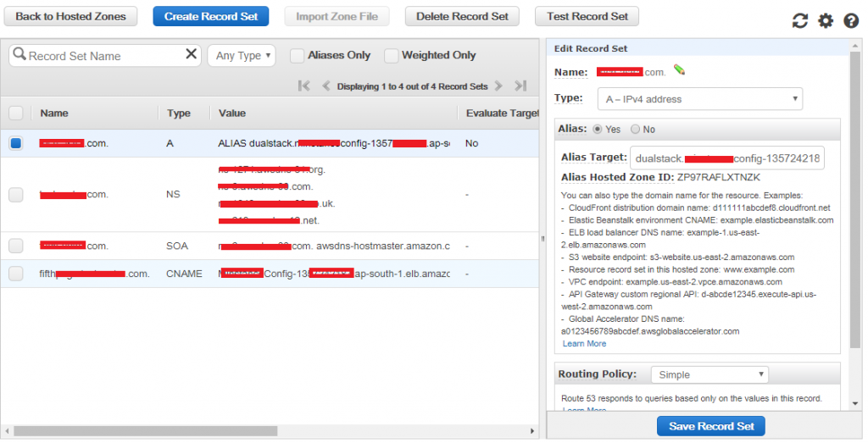This screenshot has height=443, width=868.
Task: Open the help question mark icon
Action: point(851,21)
